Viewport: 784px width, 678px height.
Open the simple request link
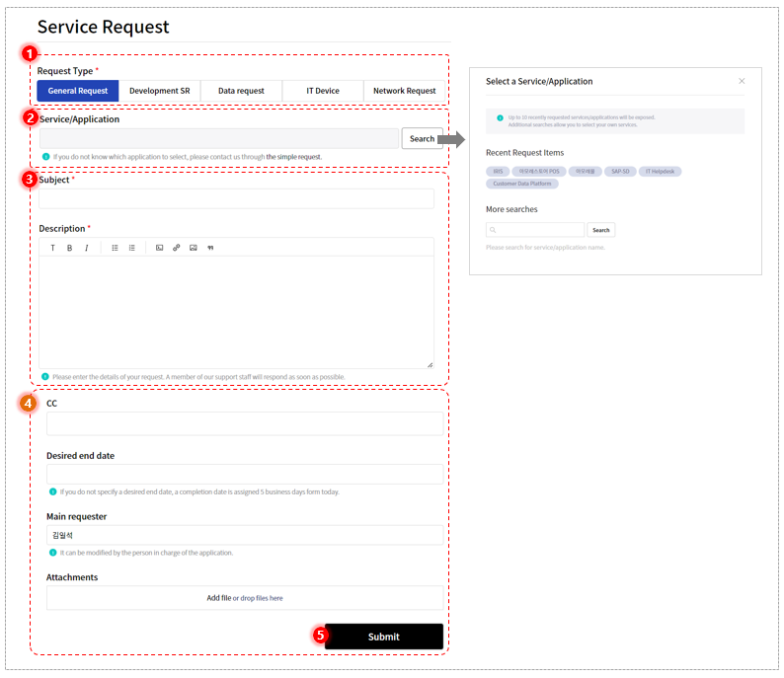pos(293,157)
